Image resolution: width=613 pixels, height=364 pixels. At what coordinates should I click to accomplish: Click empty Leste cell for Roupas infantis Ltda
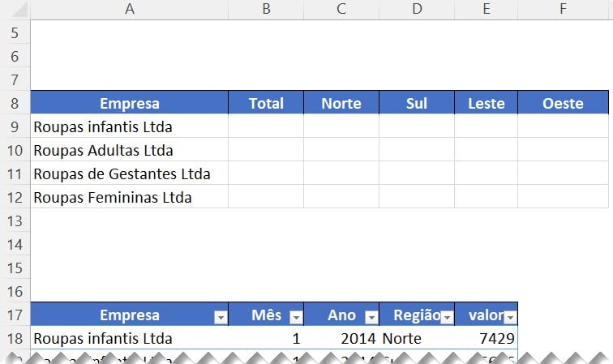pos(486,126)
